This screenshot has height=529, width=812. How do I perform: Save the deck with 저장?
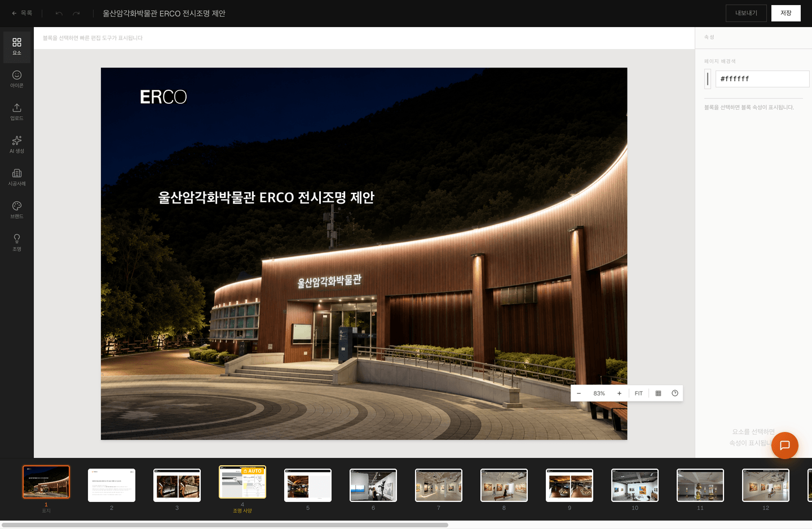(786, 13)
